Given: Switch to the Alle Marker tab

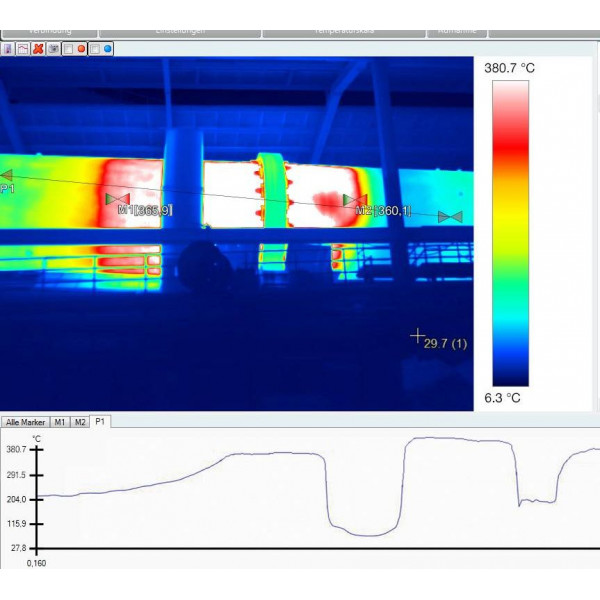Looking at the screenshot, I should [25, 422].
